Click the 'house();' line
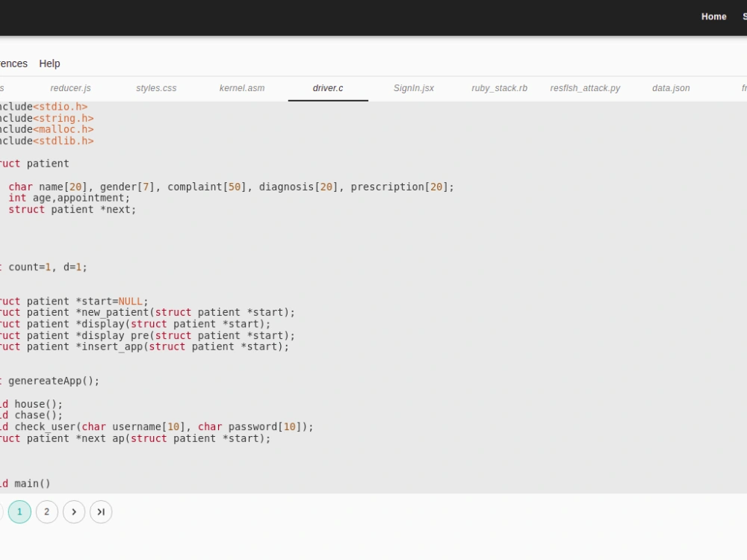 pyautogui.click(x=31, y=404)
